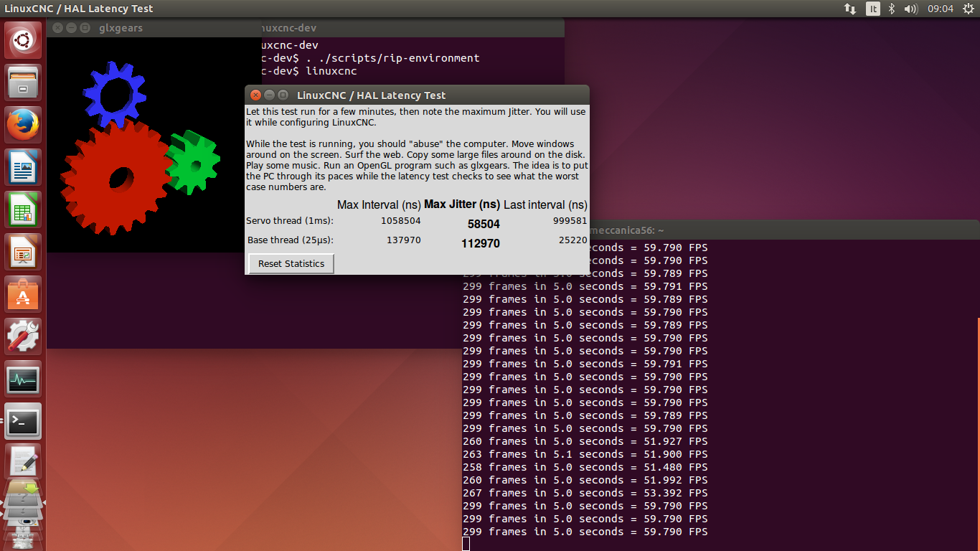Image resolution: width=980 pixels, height=551 pixels.
Task: Click the network indicator in top panel
Action: [x=850, y=9]
